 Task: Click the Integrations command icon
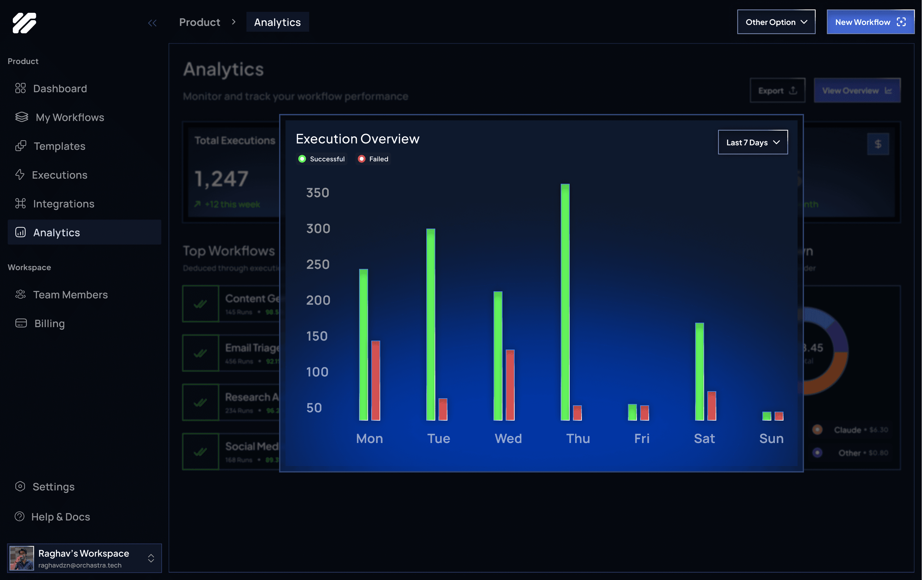[20, 203]
